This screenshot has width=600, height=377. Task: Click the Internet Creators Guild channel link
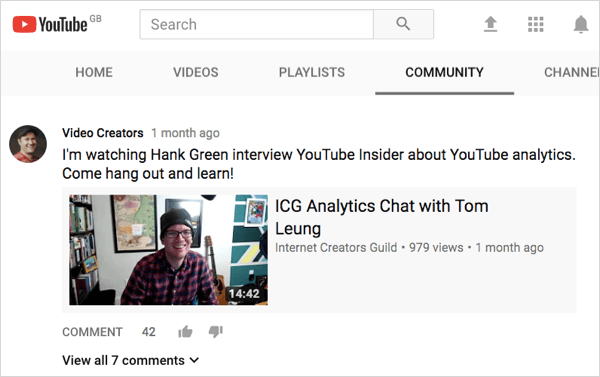coord(336,248)
